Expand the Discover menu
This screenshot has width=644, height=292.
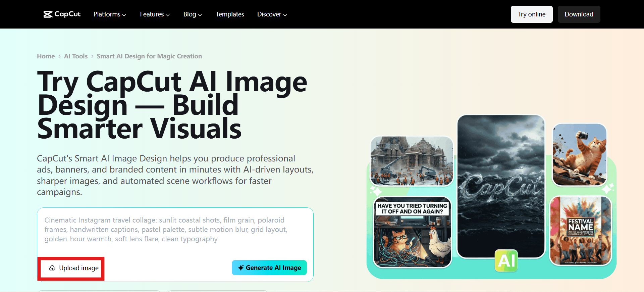point(272,14)
